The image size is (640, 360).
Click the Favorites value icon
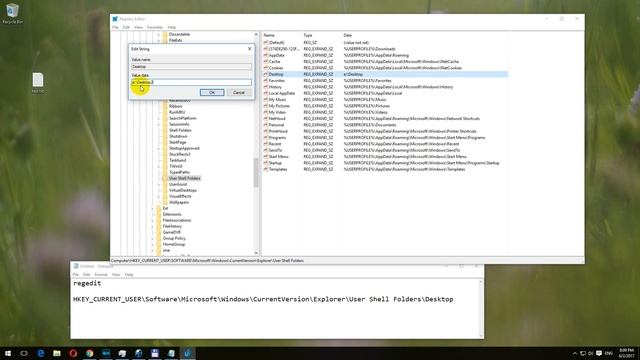(x=266, y=81)
